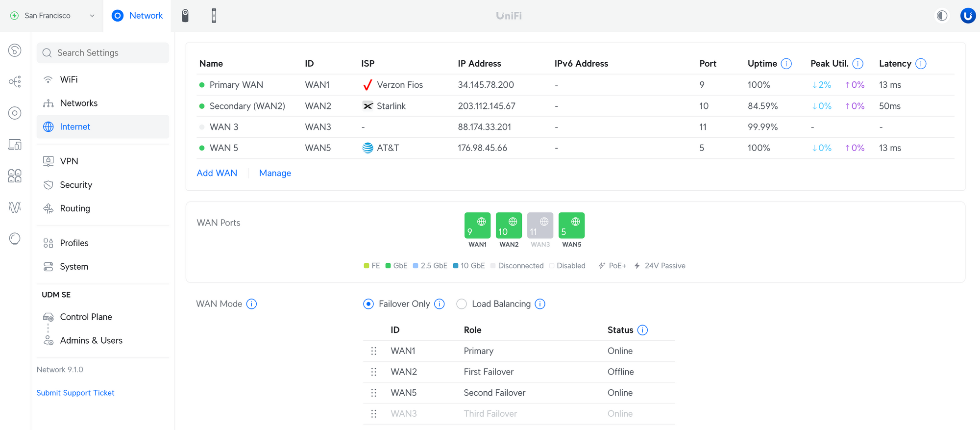Select the Failover Only radio button

point(368,304)
